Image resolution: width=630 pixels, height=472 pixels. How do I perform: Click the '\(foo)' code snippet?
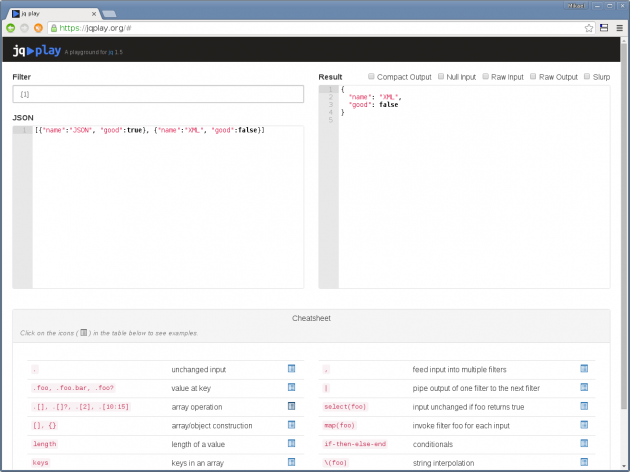click(335, 462)
